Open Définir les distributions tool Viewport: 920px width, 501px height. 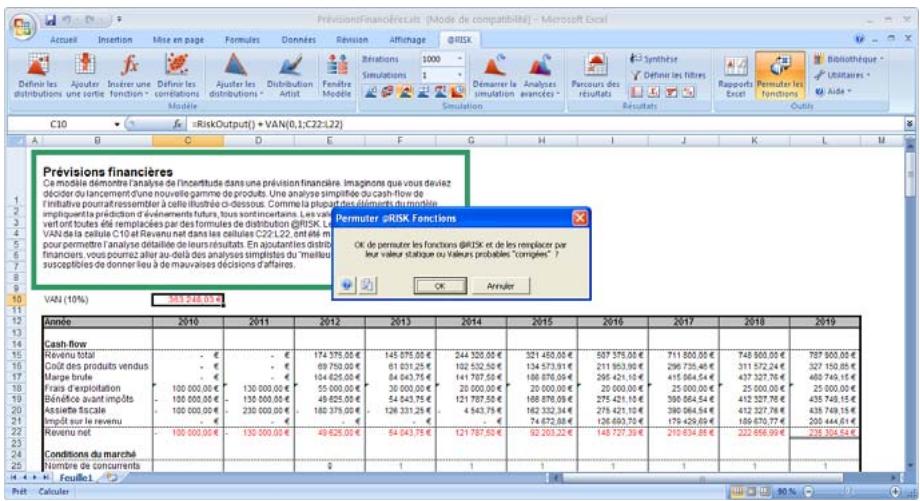click(38, 75)
